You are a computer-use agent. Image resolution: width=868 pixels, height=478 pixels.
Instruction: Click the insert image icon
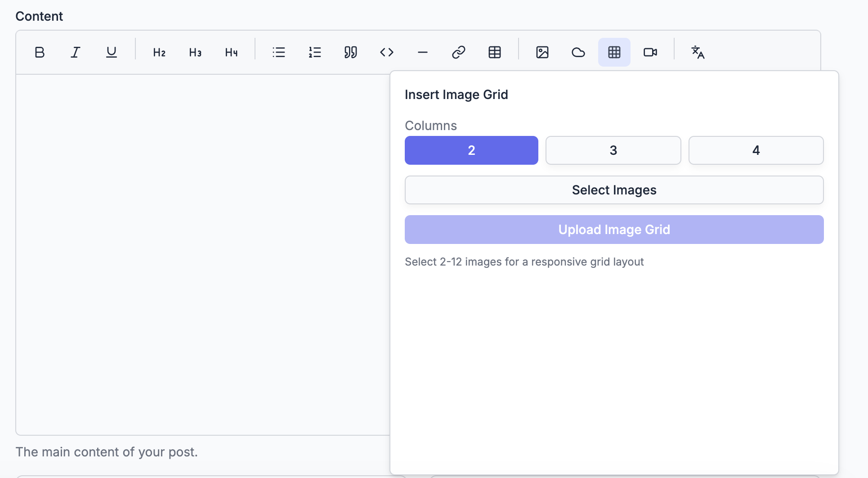(542, 52)
